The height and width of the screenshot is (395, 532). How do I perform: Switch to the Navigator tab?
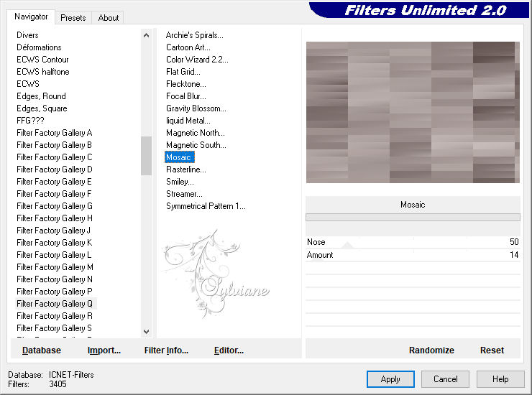31,17
